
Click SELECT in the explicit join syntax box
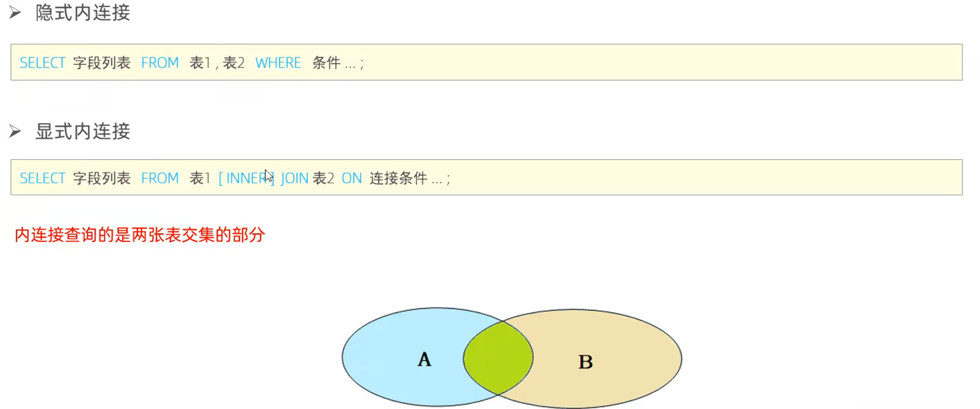click(x=42, y=178)
